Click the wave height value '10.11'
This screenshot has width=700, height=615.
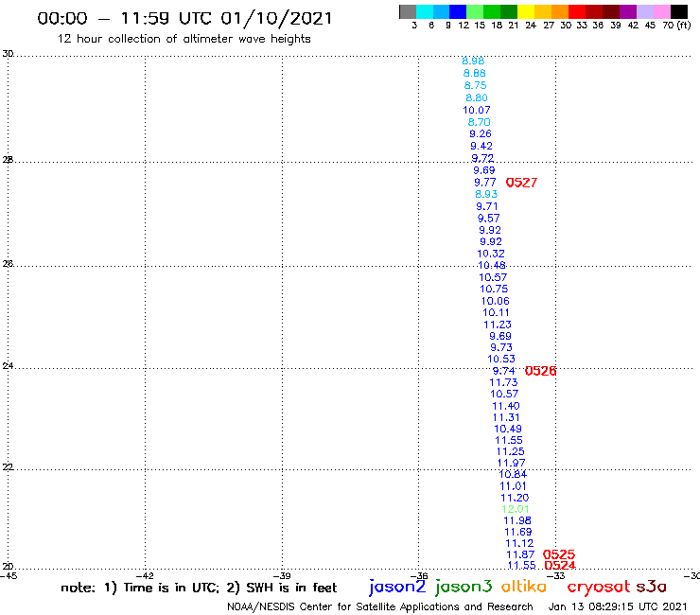point(496,313)
